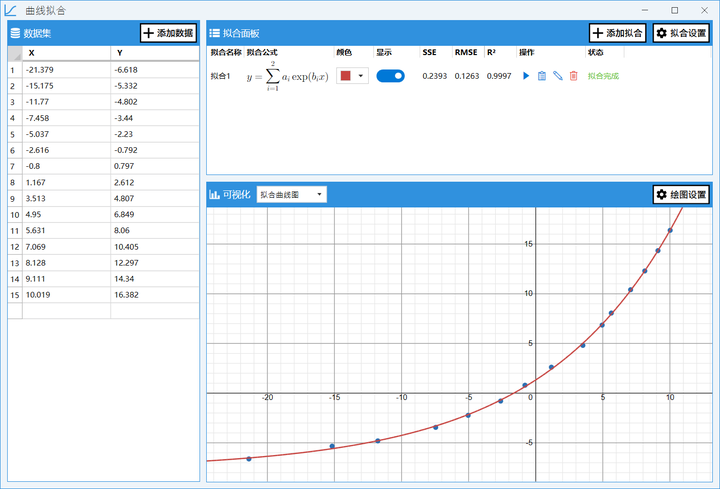This screenshot has width=720, height=489.
Task: Click the 添加数据 button
Action: coord(169,33)
